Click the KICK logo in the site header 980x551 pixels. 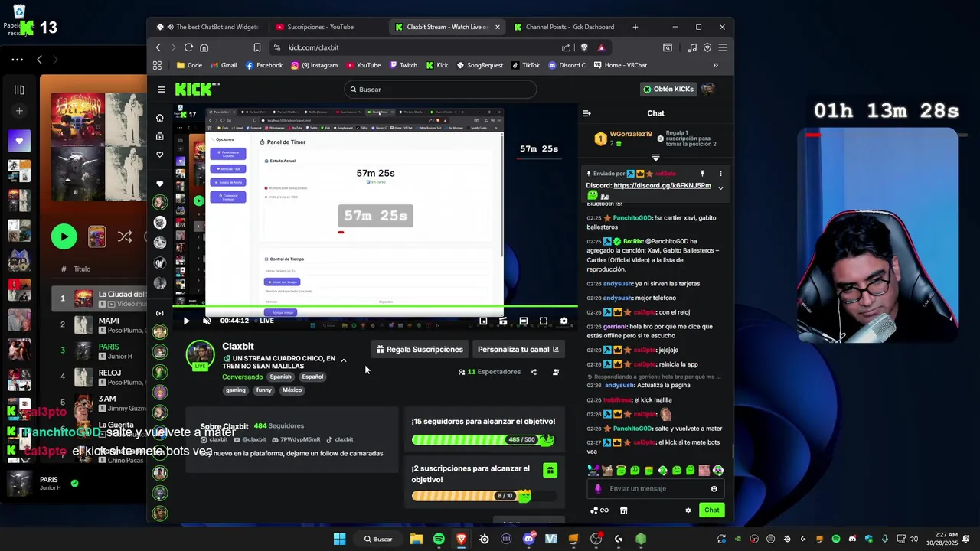pos(194,90)
